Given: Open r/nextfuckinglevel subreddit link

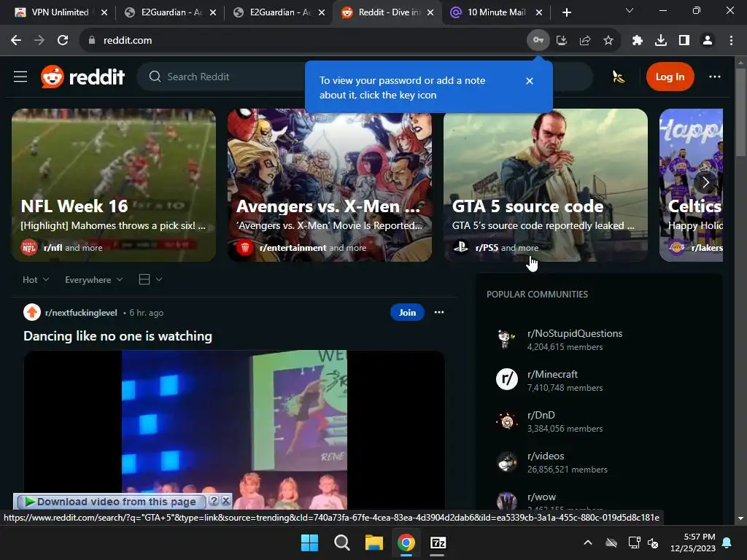Looking at the screenshot, I should point(81,313).
